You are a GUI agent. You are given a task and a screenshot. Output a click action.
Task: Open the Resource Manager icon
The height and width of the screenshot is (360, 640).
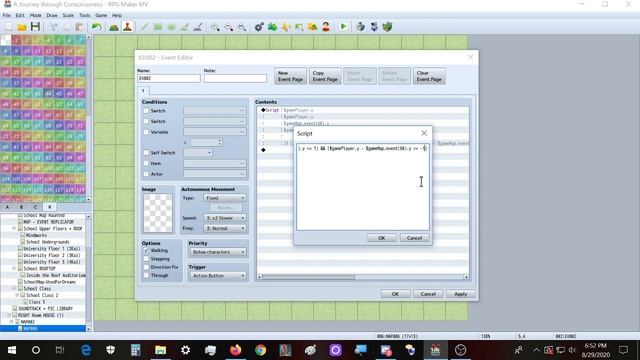tap(313, 27)
